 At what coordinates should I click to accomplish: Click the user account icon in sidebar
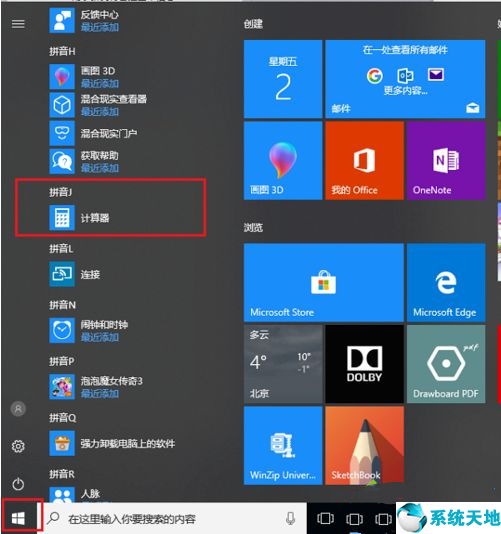click(x=18, y=409)
